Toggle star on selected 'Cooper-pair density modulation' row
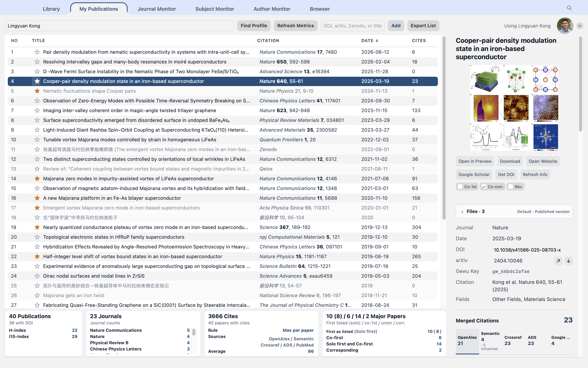The image size is (588, 368). (37, 81)
